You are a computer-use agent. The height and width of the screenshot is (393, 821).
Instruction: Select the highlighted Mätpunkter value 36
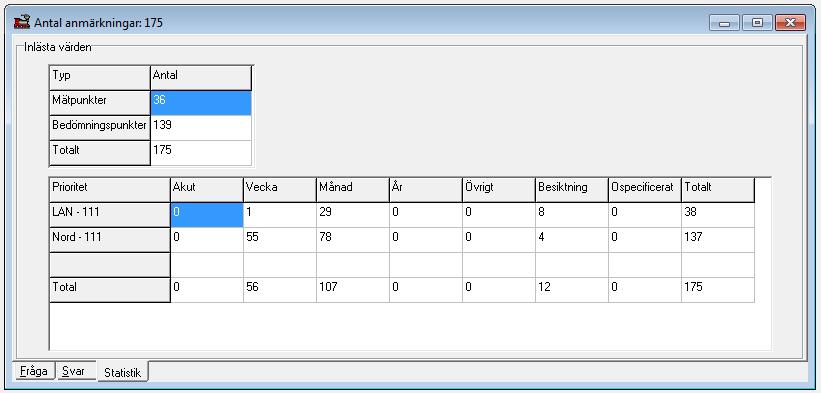click(x=201, y=103)
